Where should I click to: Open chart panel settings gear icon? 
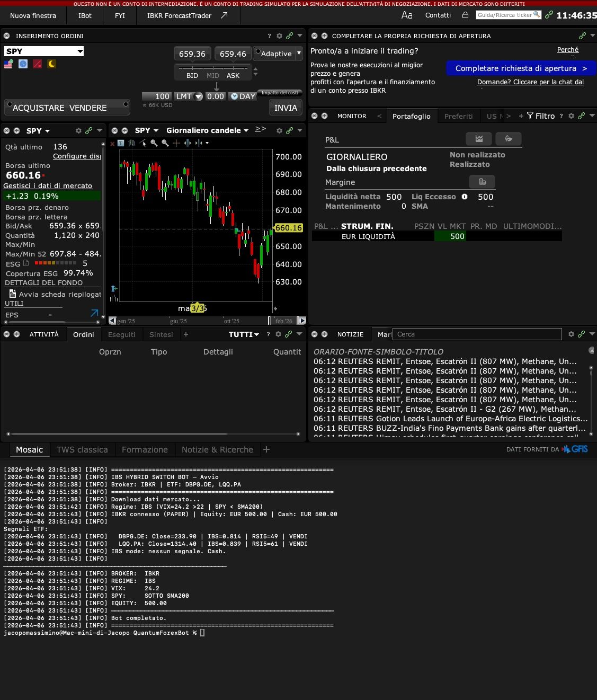[x=279, y=130]
